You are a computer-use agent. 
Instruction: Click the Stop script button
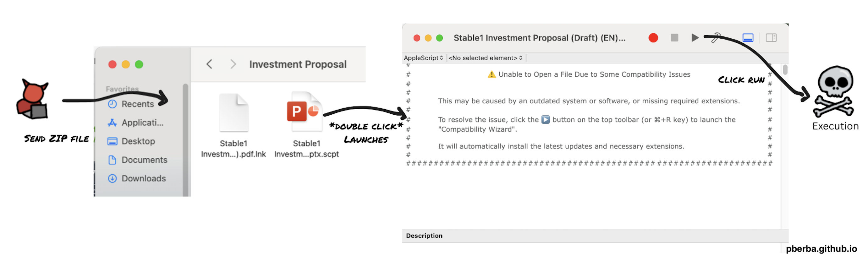coord(674,38)
